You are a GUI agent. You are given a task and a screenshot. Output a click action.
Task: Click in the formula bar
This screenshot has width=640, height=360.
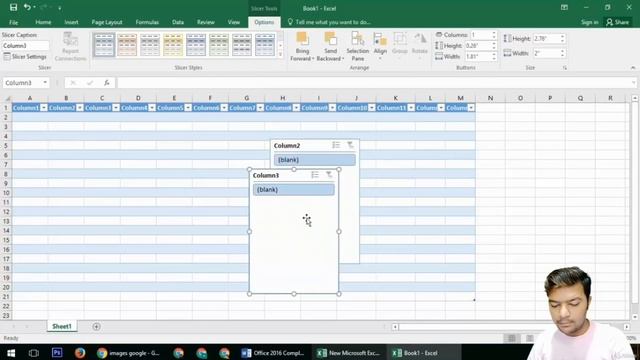pos(376,83)
